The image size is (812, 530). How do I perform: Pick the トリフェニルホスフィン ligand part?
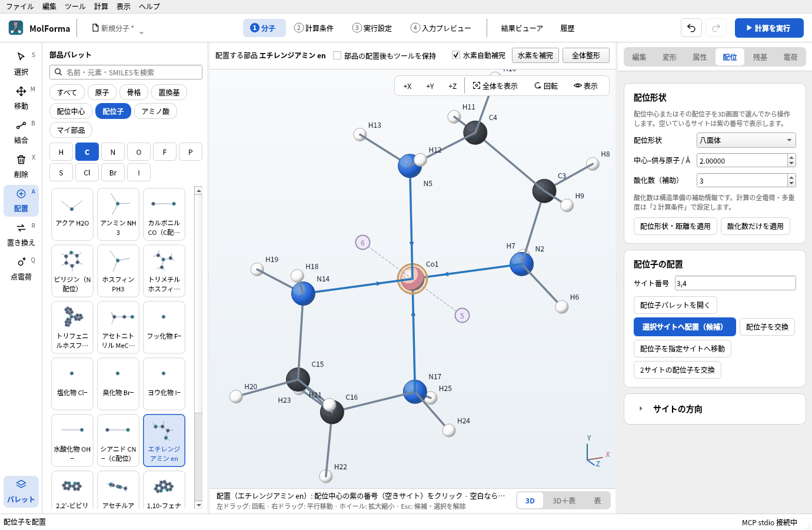(x=72, y=327)
